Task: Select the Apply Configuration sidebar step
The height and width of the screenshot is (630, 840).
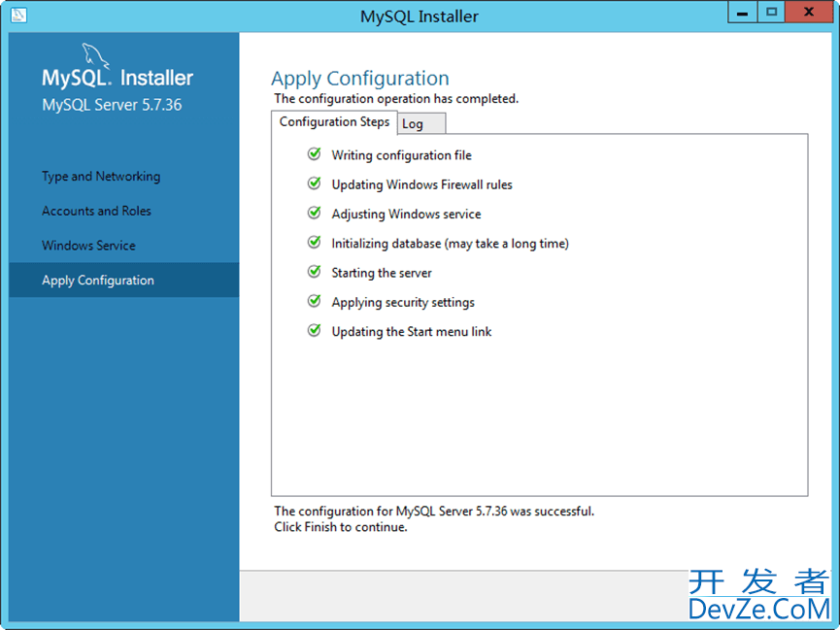Action: 123,280
